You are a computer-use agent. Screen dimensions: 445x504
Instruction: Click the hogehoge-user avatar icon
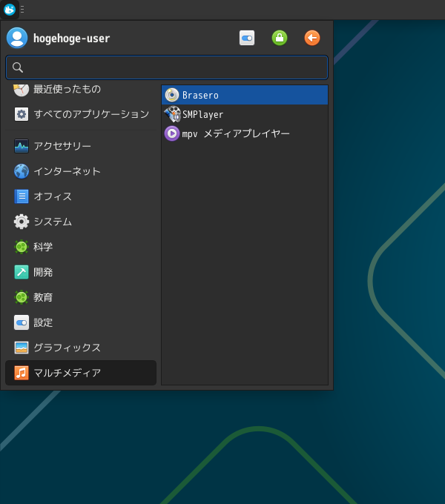17,38
